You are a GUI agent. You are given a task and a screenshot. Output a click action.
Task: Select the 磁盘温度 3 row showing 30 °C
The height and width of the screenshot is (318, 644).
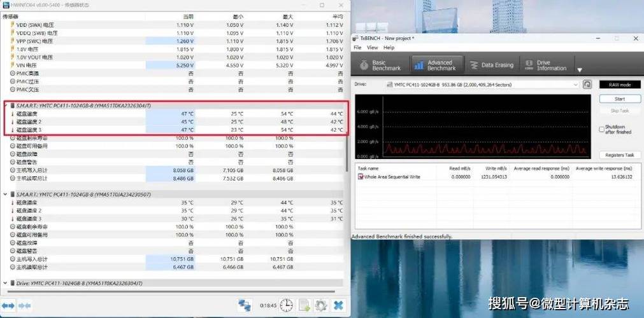pos(173,219)
